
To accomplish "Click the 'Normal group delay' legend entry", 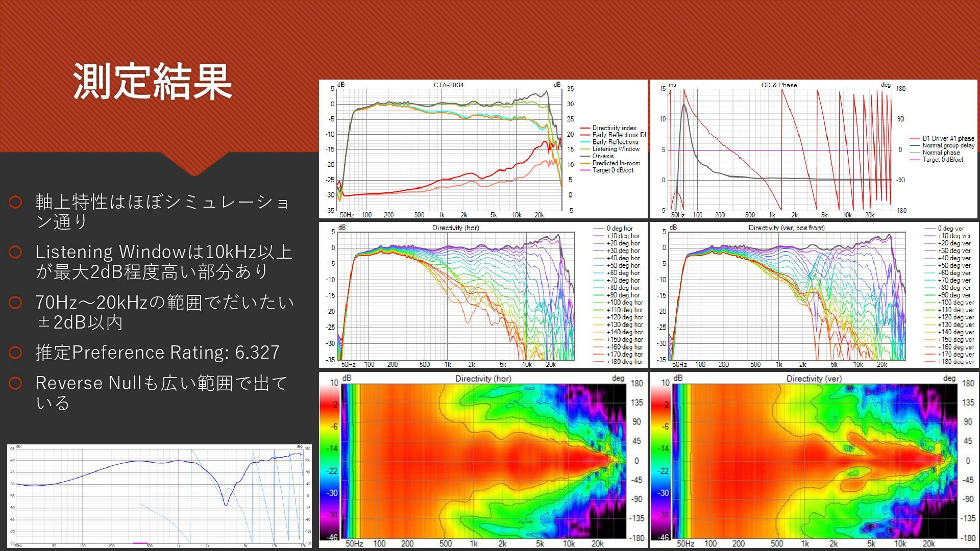I will click(948, 145).
